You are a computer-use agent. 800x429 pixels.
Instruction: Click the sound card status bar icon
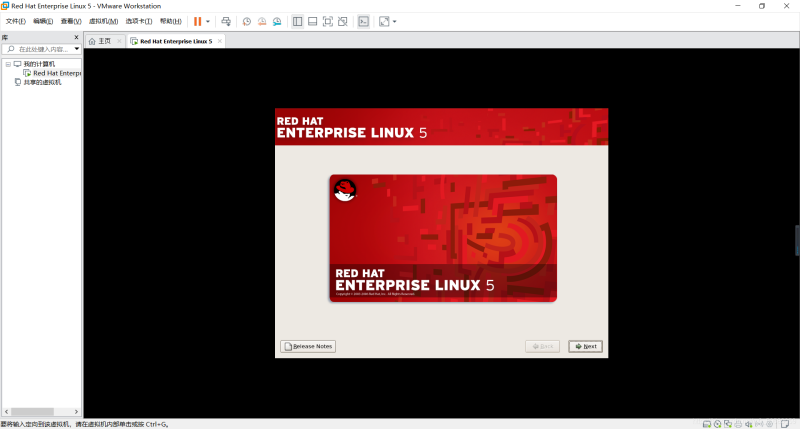coord(748,424)
